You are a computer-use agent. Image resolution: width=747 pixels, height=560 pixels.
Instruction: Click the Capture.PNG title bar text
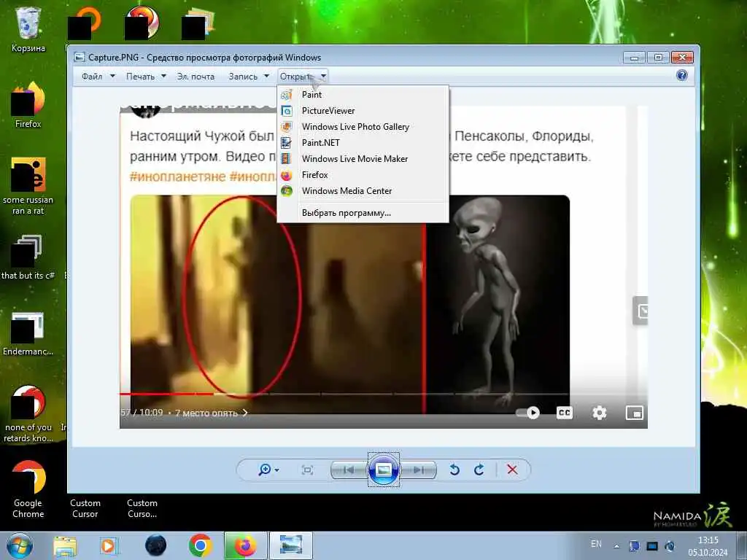point(204,58)
